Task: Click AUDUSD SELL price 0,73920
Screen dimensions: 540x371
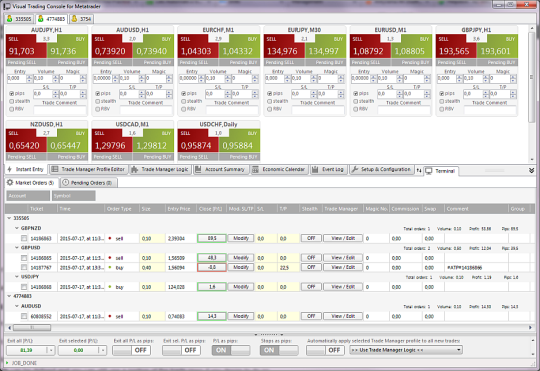Action: tap(112, 47)
